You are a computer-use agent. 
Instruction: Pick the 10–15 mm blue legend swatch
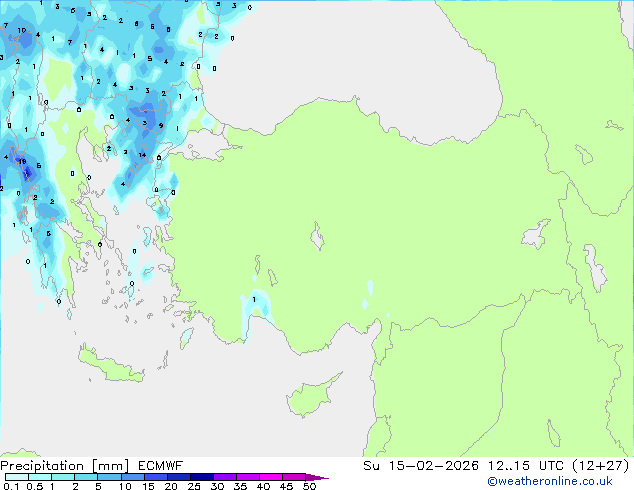tap(133, 477)
